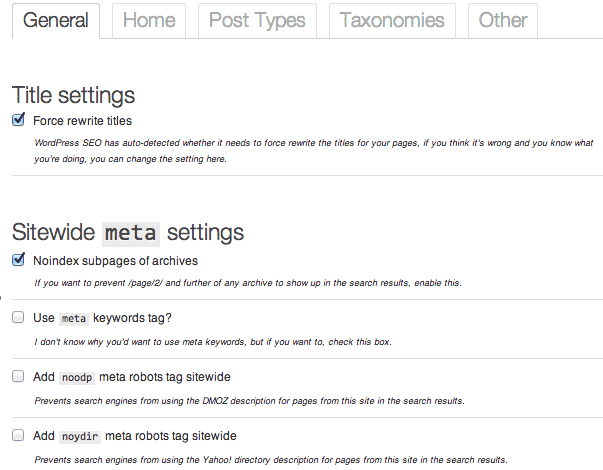Click the Yahoo! directory description help text
The height and width of the screenshot is (470, 603).
point(271,460)
